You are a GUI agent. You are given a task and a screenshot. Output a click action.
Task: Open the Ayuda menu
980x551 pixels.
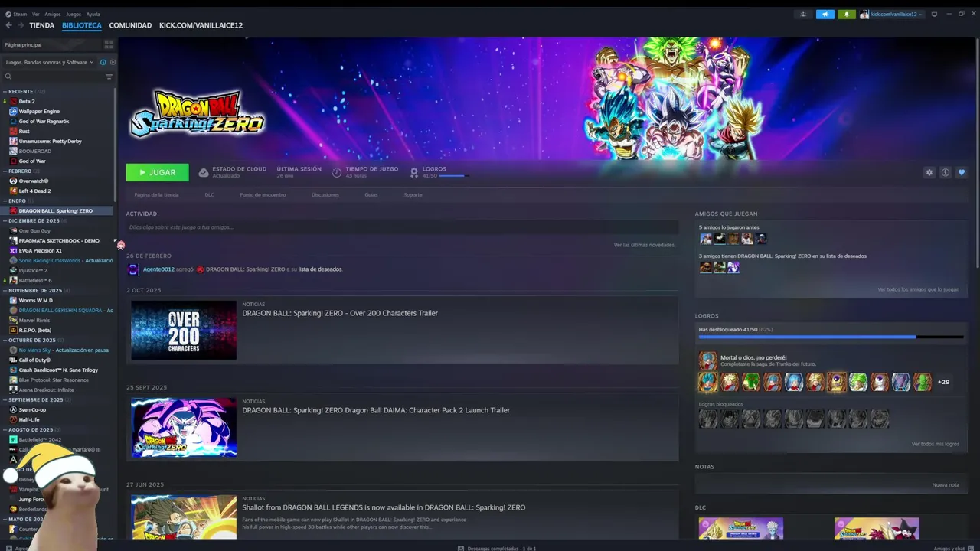pyautogui.click(x=93, y=14)
